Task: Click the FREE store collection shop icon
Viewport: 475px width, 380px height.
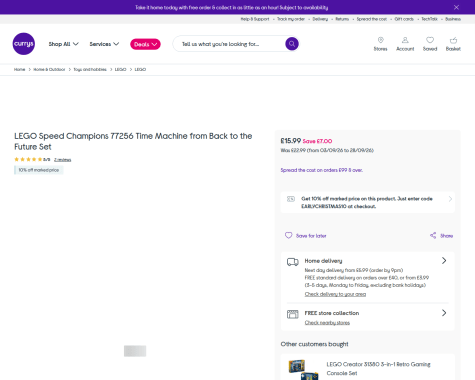Action: [x=293, y=314]
